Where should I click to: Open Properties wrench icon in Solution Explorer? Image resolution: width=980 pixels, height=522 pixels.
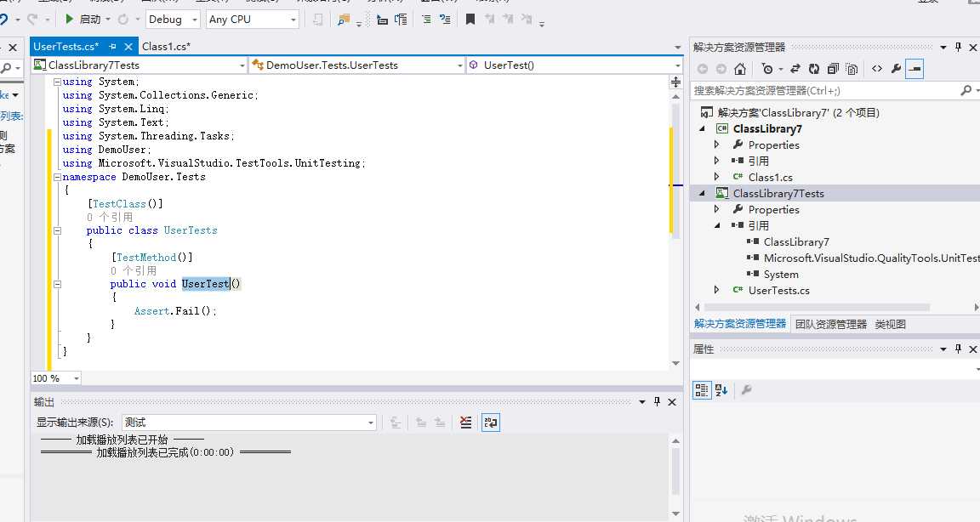(896, 69)
